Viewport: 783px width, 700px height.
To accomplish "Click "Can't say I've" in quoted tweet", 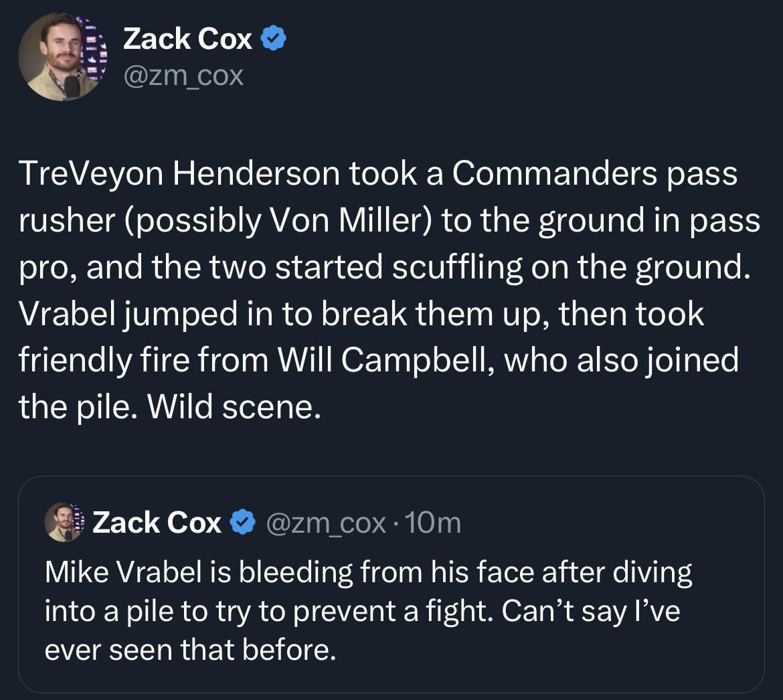I will click(586, 611).
